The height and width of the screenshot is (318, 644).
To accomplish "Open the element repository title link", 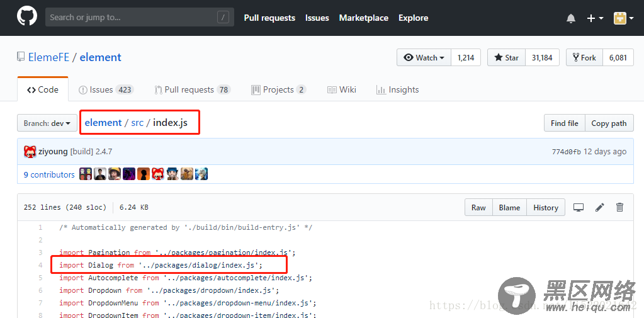I will 100,57.
